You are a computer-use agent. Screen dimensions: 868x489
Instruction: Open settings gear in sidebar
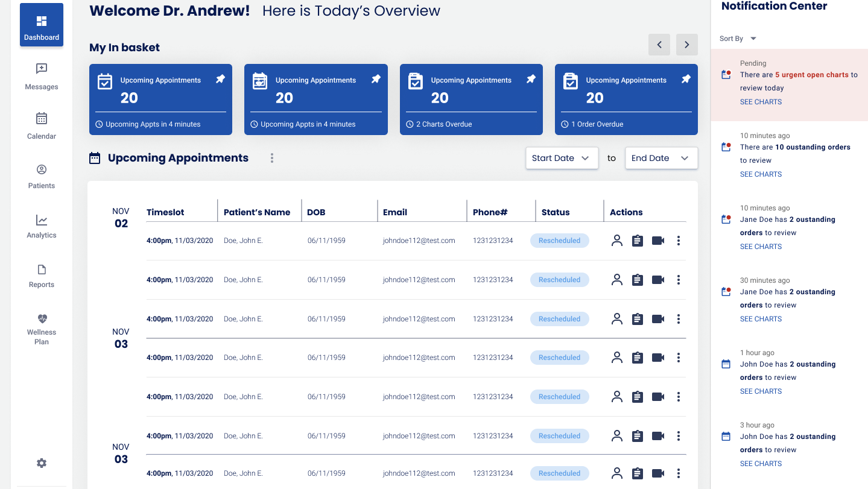pyautogui.click(x=42, y=463)
